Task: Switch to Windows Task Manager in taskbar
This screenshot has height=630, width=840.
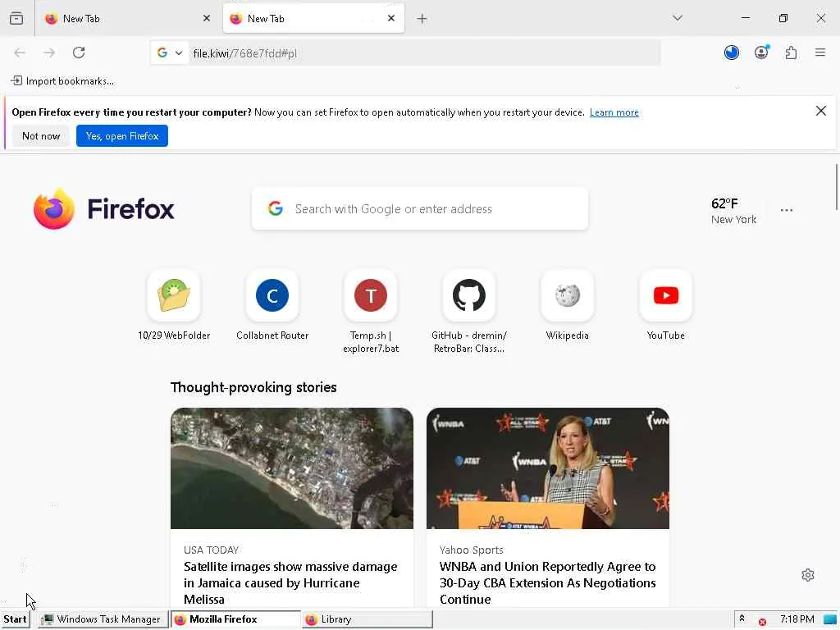Action: point(103,619)
